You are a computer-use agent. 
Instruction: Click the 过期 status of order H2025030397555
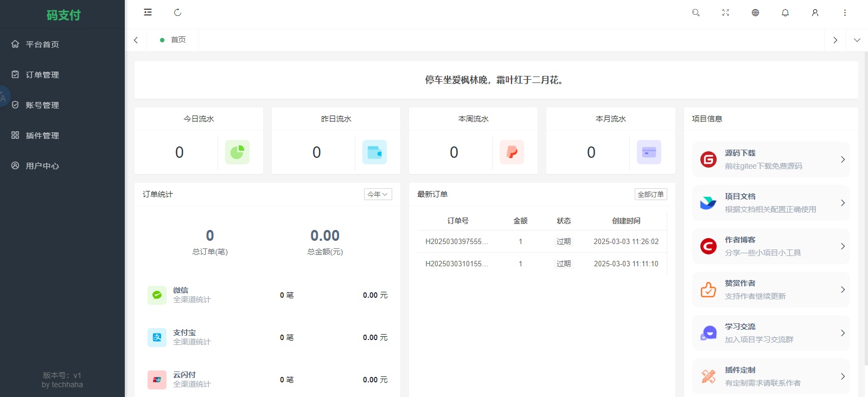point(564,241)
